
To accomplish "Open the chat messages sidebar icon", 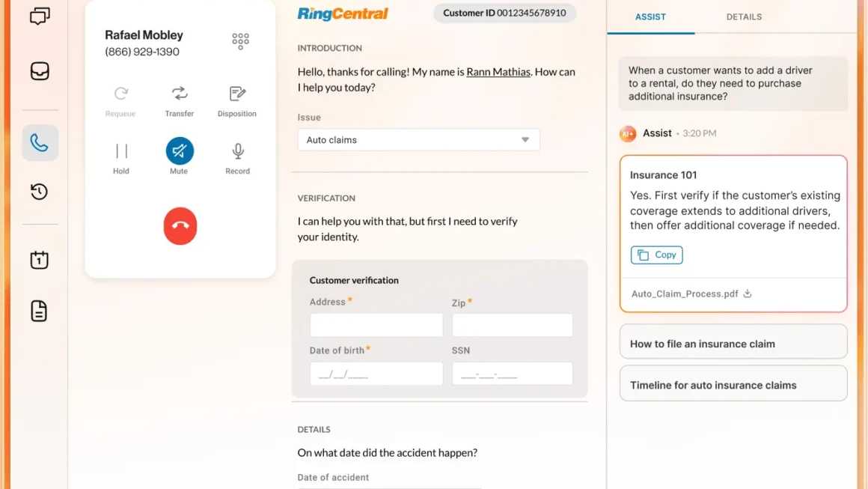I will click(40, 16).
